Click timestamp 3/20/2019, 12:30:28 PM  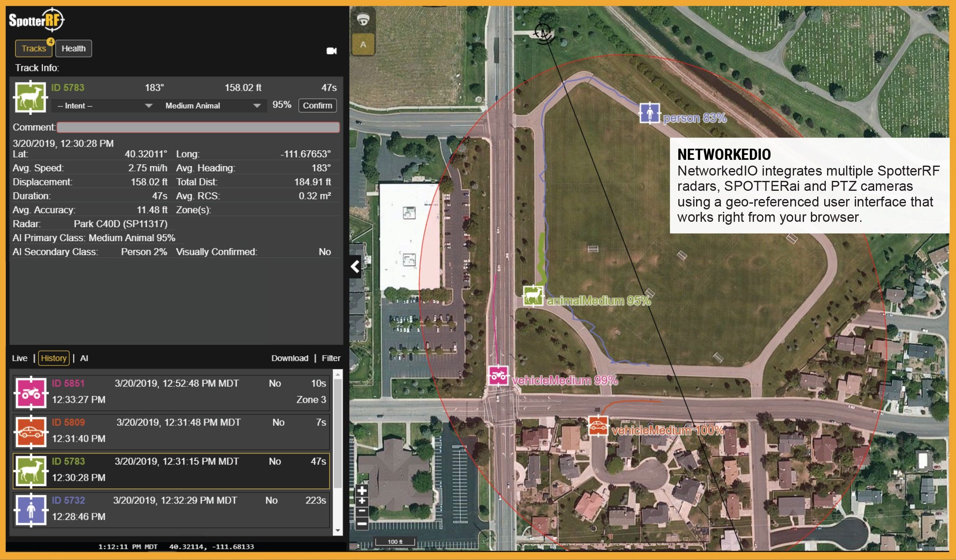[63, 143]
